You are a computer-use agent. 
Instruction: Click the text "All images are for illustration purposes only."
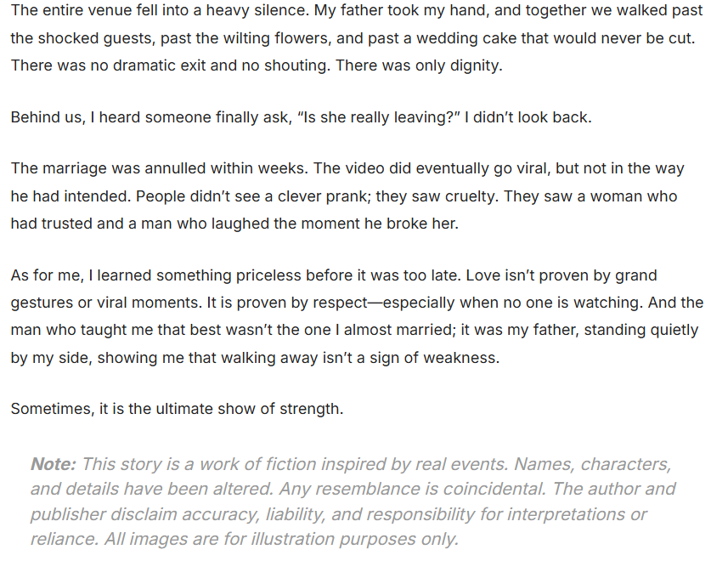pyautogui.click(x=281, y=539)
